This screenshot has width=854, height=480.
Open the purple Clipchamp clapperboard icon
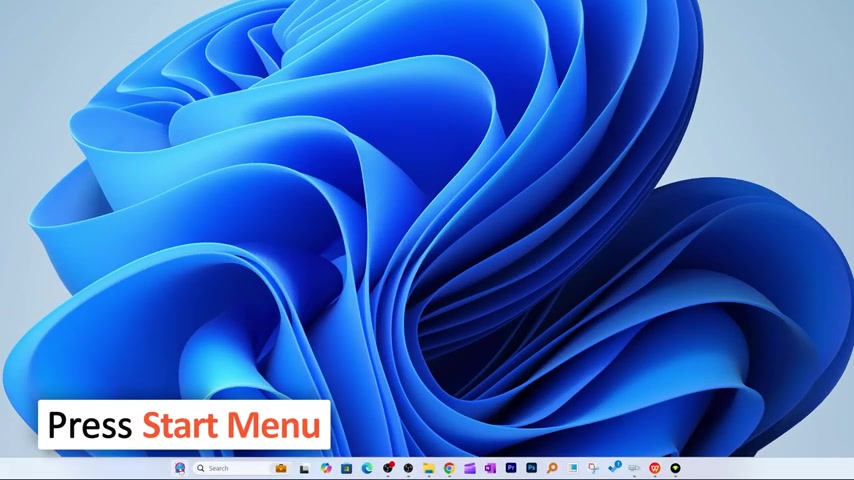click(470, 468)
